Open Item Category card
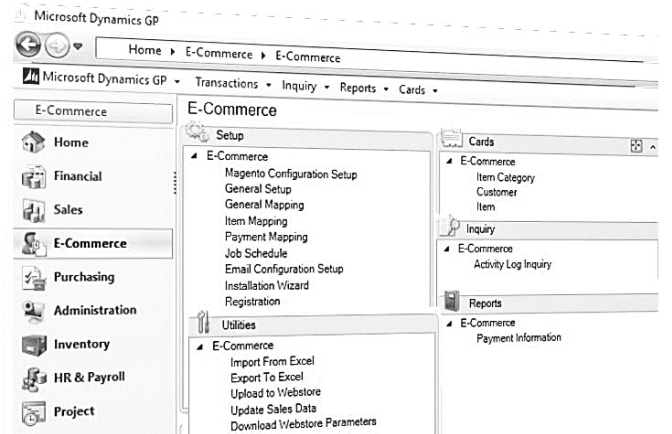Viewport: 672px width, 434px height. click(505, 177)
